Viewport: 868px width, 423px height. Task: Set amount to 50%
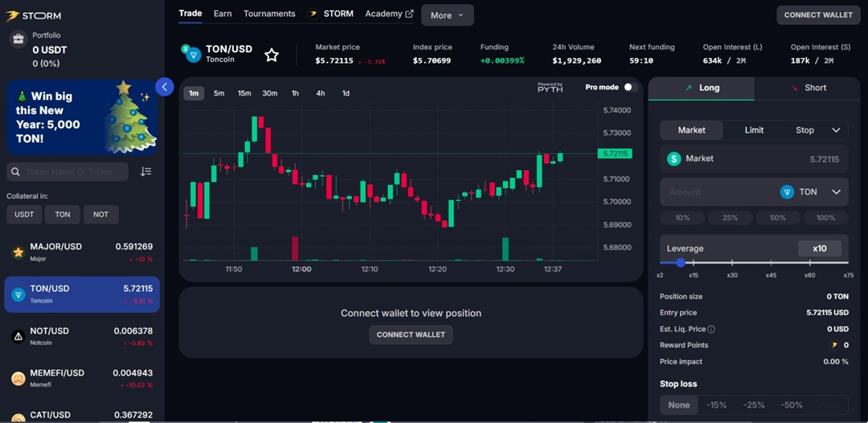coord(778,218)
